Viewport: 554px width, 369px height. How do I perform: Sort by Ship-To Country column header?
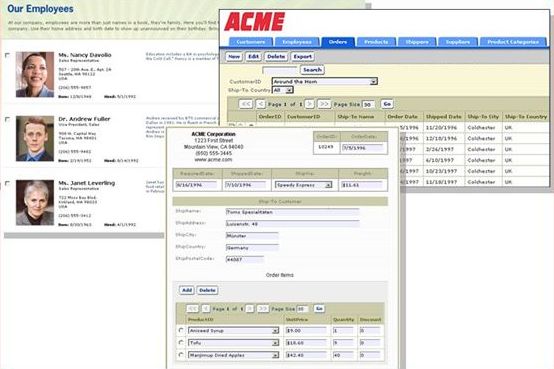pyautogui.click(x=526, y=117)
